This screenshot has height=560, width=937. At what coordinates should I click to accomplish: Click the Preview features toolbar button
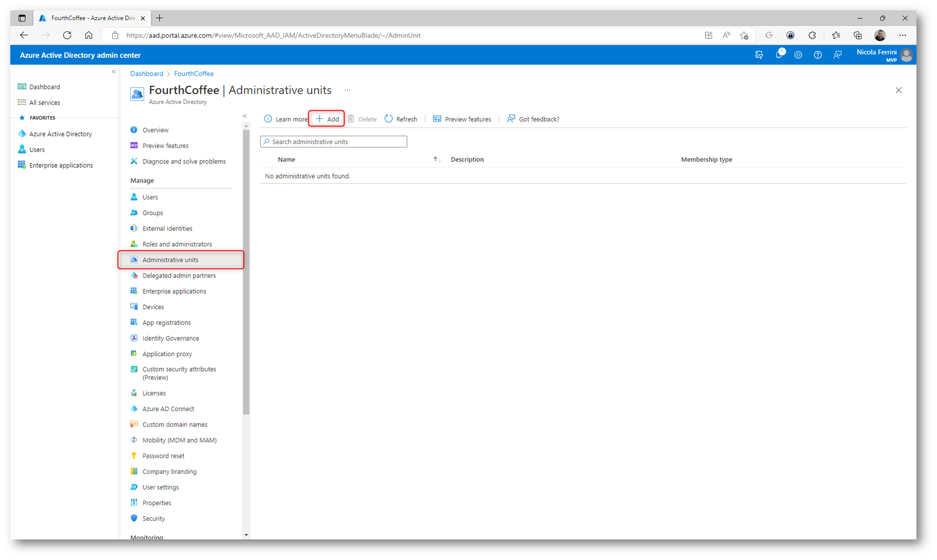click(462, 119)
